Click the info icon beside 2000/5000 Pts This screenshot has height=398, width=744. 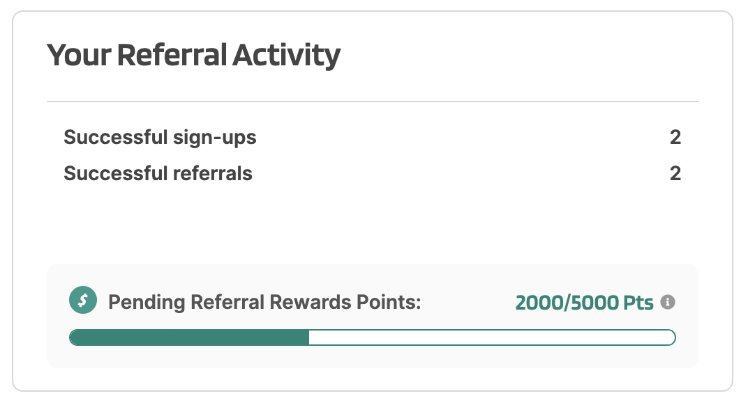pyautogui.click(x=668, y=302)
